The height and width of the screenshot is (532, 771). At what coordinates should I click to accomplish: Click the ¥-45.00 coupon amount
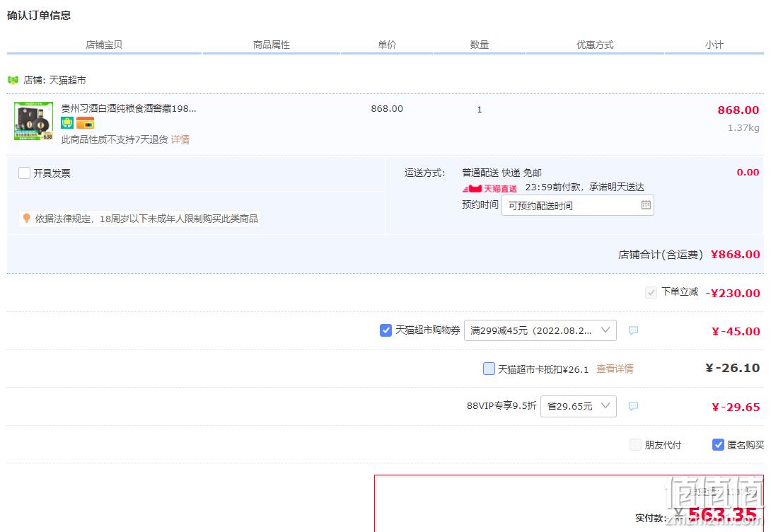(736, 331)
